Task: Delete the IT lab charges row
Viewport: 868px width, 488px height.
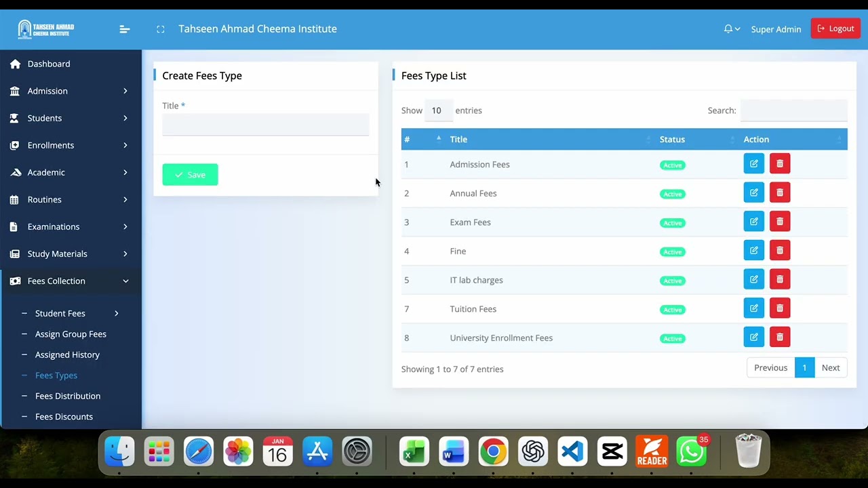Action: [780, 279]
